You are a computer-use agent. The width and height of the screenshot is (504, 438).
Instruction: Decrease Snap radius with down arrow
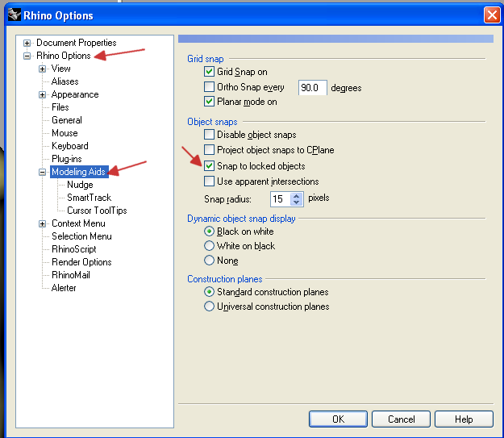pyautogui.click(x=297, y=202)
